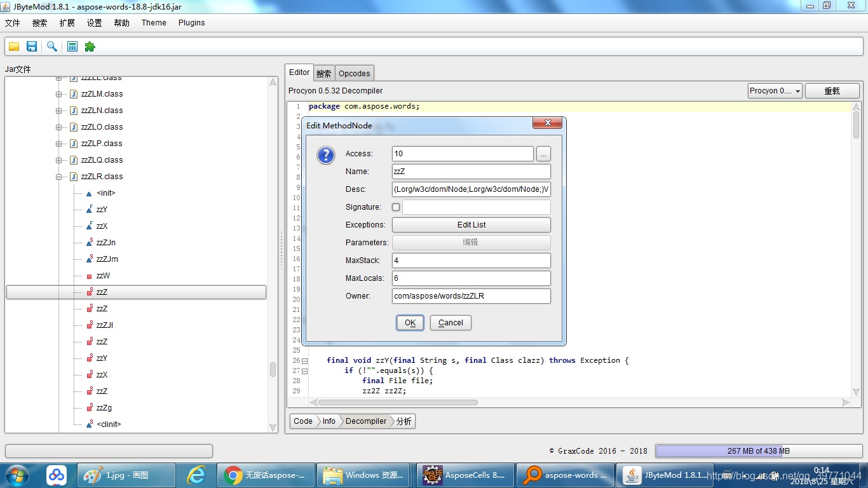Open the 文件 menu
This screenshot has height=488, width=868.
(x=13, y=23)
